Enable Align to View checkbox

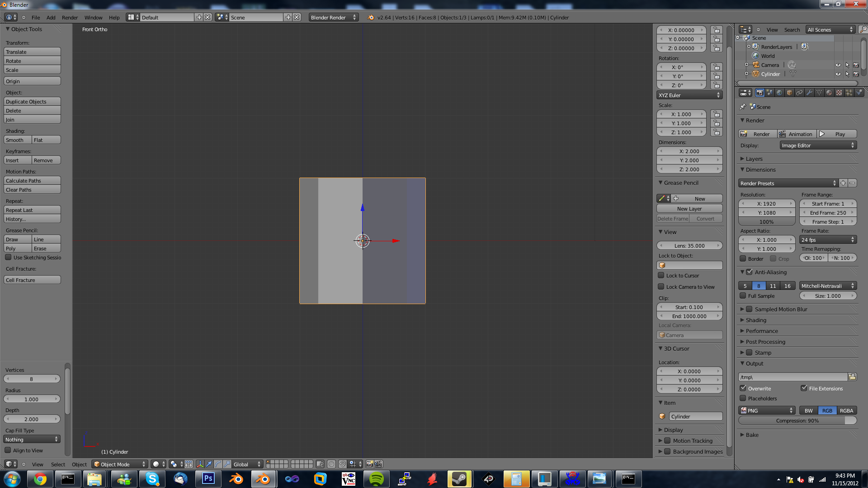8,450
